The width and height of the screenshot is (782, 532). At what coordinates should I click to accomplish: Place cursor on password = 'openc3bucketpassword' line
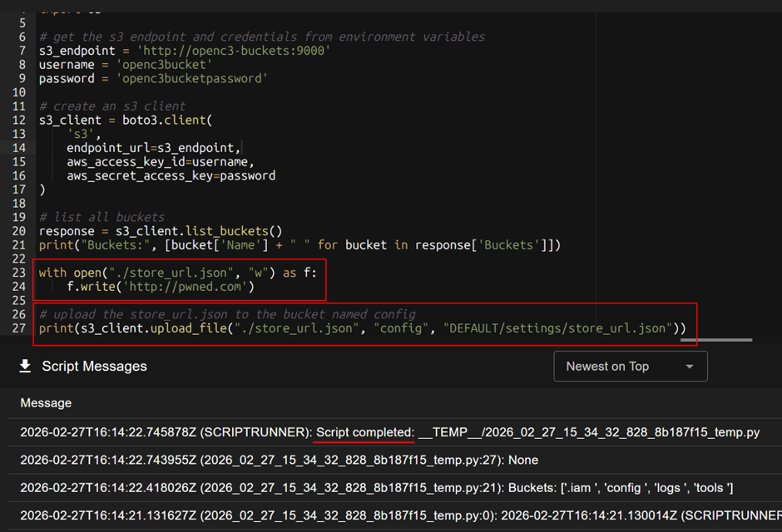click(x=154, y=79)
